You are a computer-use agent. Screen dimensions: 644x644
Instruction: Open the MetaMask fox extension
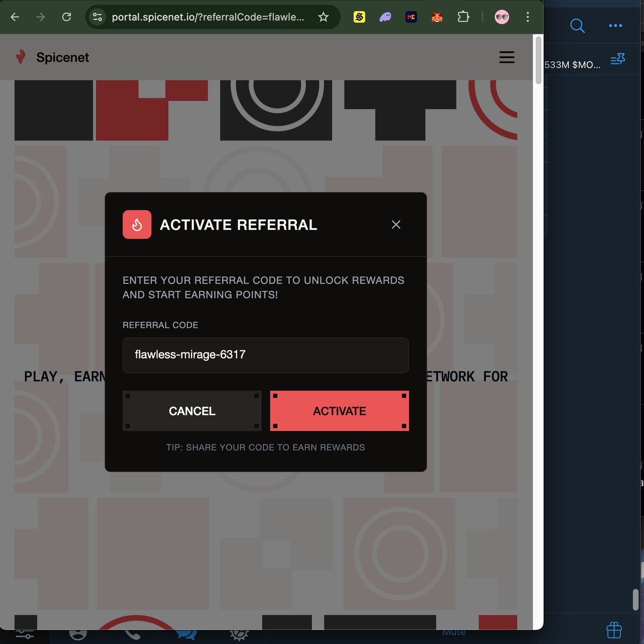pyautogui.click(x=437, y=17)
